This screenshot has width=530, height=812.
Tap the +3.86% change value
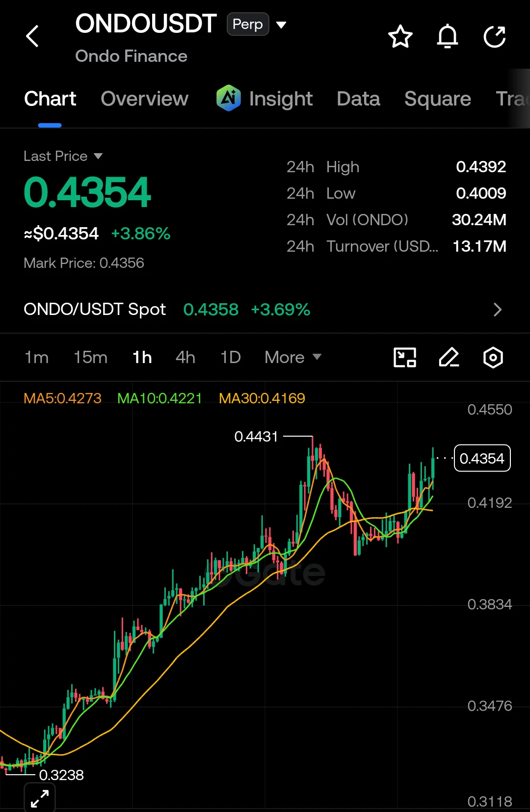click(141, 234)
